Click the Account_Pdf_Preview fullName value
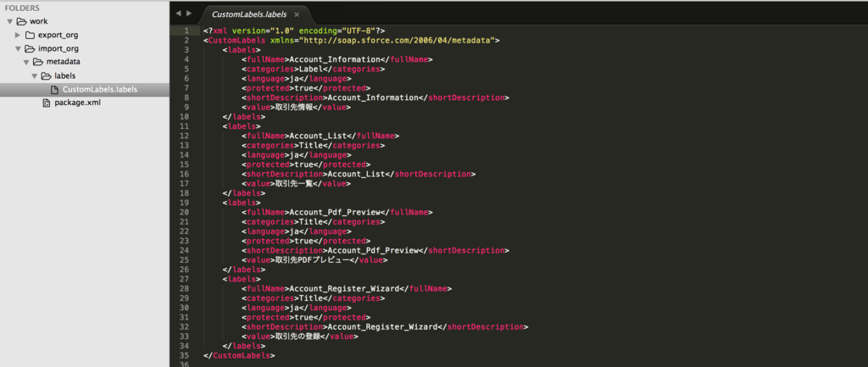 pyautogui.click(x=336, y=212)
